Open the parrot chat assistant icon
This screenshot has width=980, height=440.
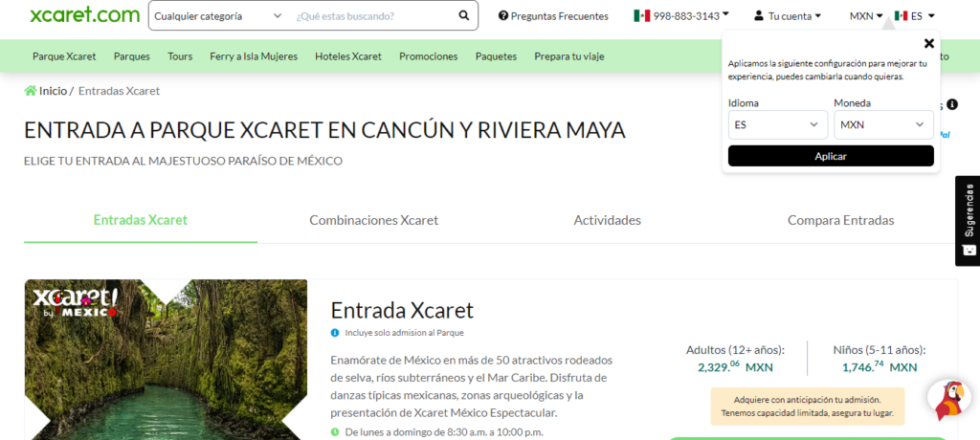point(949,400)
